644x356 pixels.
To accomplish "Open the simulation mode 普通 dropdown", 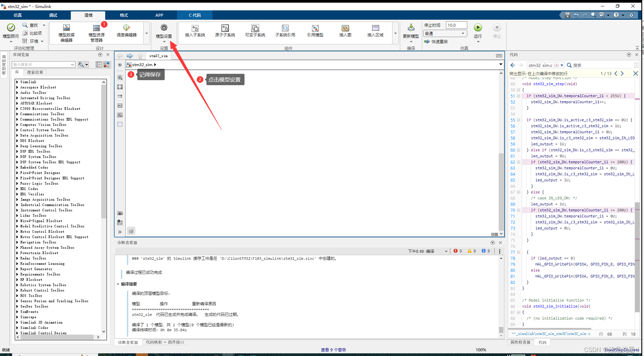I will (x=445, y=33).
